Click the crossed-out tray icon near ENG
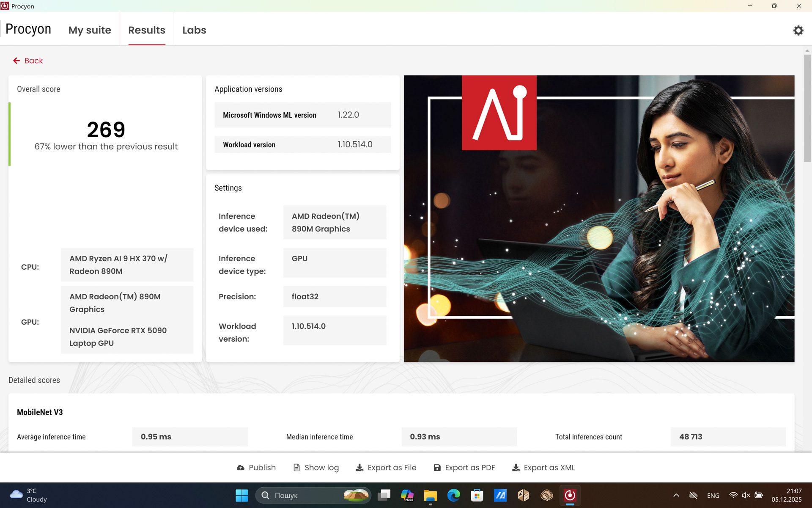The width and height of the screenshot is (812, 508). point(693,495)
